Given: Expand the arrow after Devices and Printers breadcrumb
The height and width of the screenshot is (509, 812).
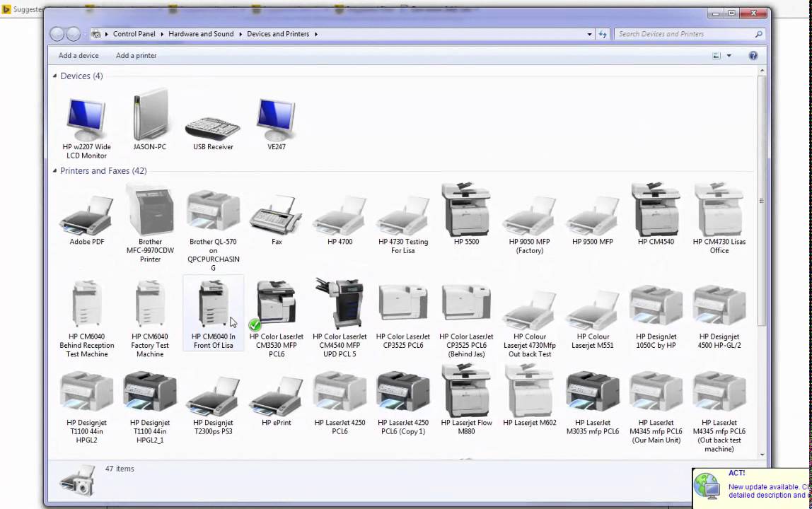Looking at the screenshot, I should pyautogui.click(x=316, y=34).
